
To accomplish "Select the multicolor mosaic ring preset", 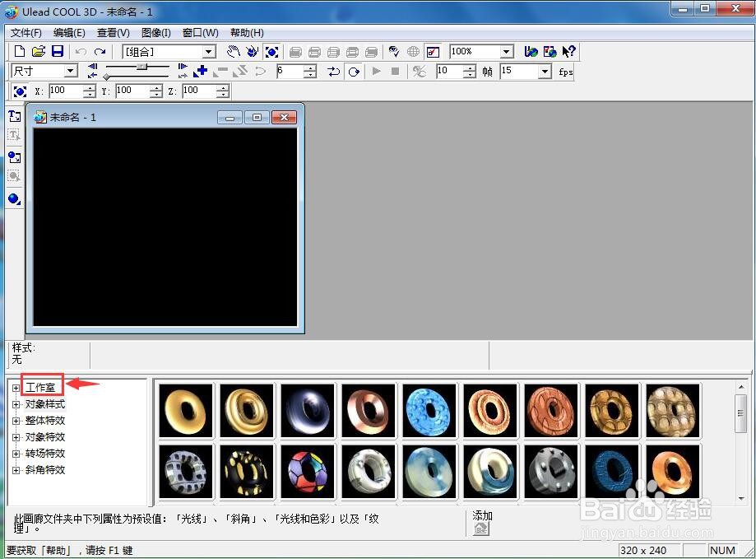I will click(307, 472).
